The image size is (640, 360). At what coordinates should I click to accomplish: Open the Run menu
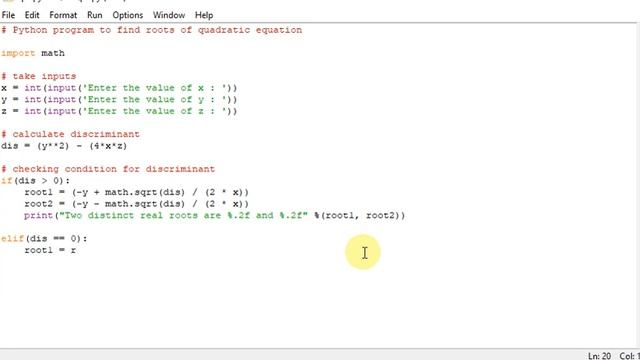95,15
